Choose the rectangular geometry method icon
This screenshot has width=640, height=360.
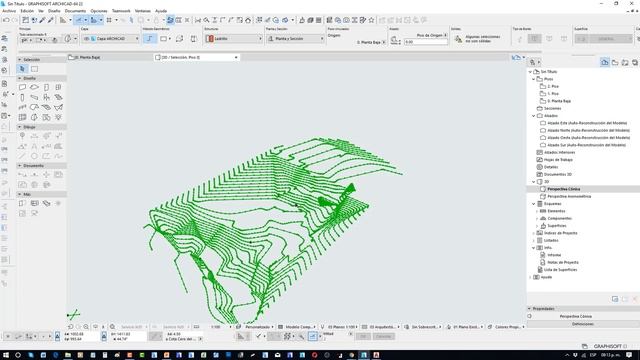click(163, 38)
